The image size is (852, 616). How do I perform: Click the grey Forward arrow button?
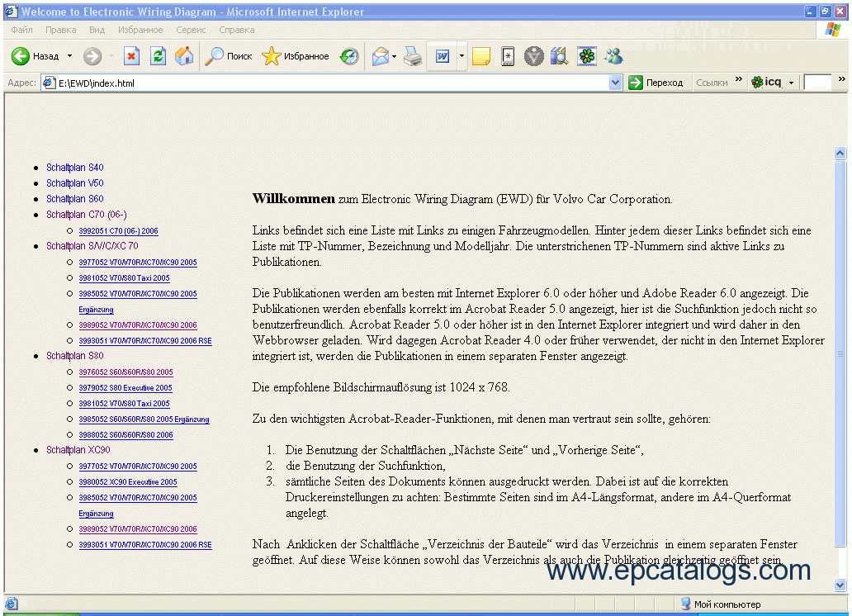pyautogui.click(x=92, y=56)
